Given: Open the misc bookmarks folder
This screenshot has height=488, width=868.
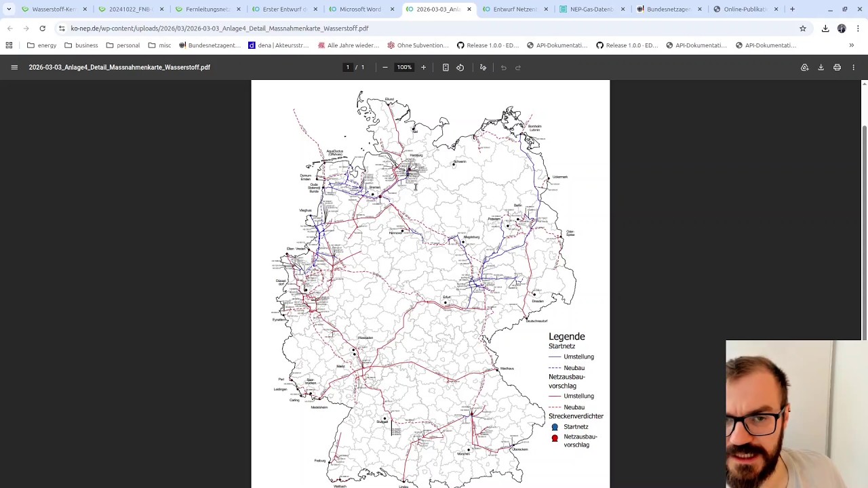Looking at the screenshot, I should 159,45.
